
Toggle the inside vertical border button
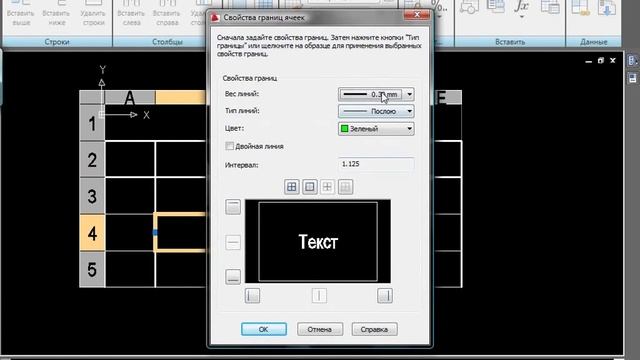click(x=319, y=296)
